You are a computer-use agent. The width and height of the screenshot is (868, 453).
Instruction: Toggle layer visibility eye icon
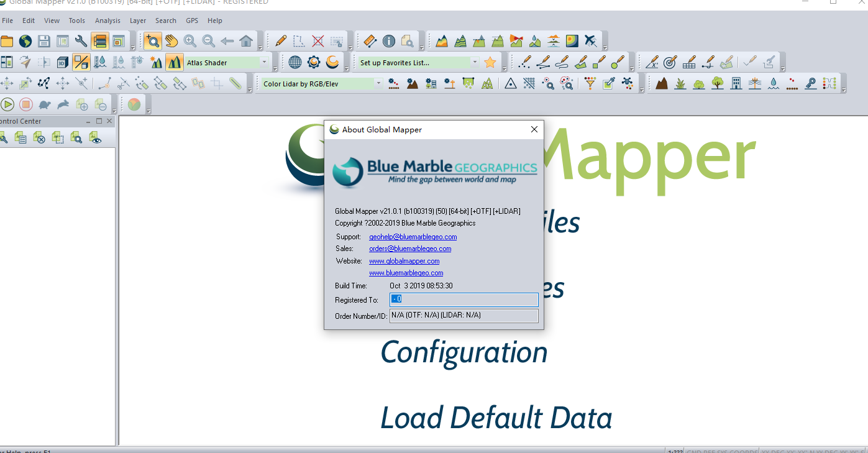tap(95, 138)
